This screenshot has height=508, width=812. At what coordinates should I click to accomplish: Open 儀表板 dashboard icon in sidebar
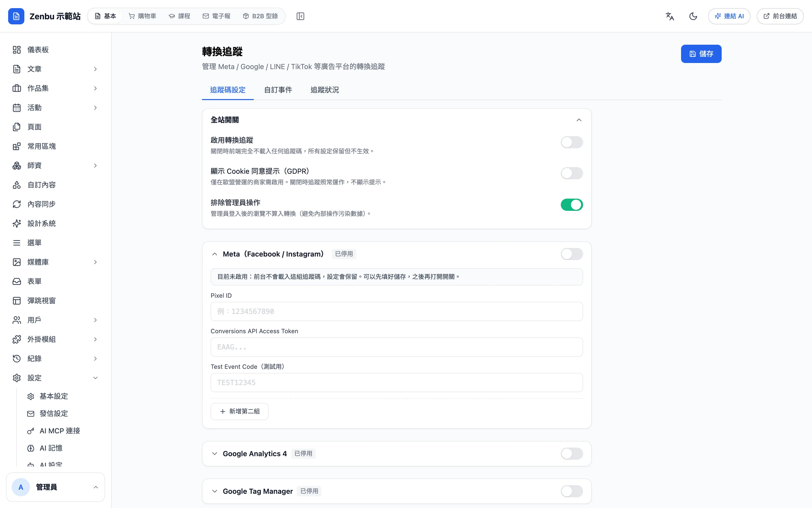(17, 50)
